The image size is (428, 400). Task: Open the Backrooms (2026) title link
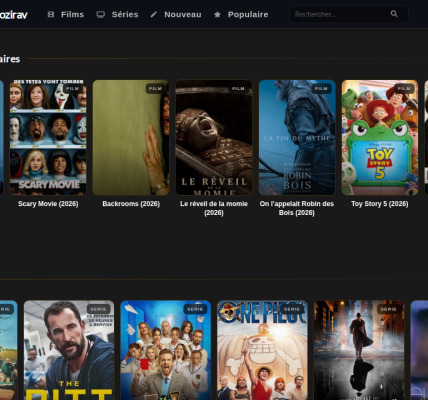(x=131, y=204)
